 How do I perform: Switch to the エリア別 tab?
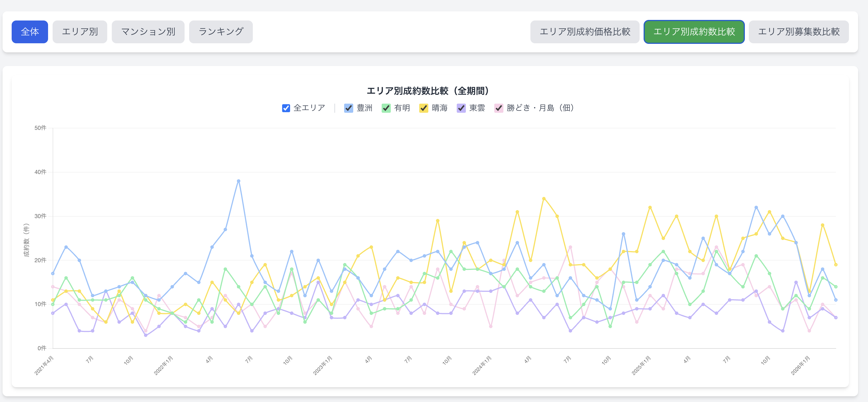tap(80, 32)
